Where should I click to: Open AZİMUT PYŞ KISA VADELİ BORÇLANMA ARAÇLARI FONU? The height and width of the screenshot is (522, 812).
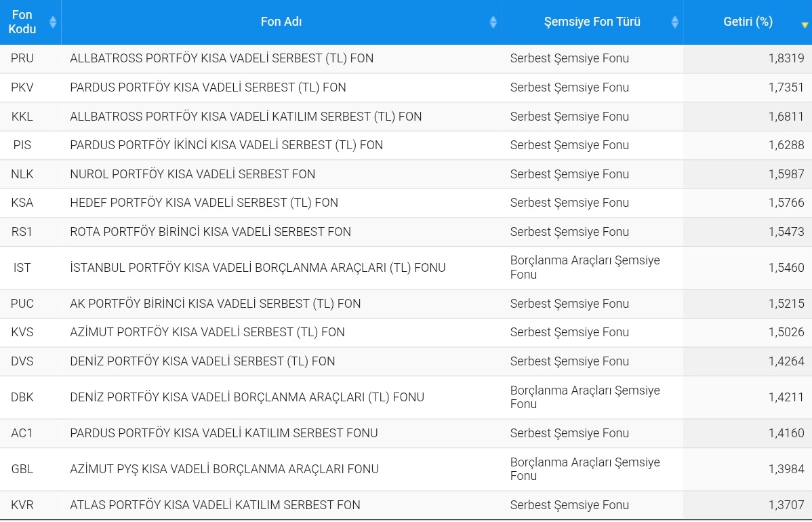pyautogui.click(x=224, y=469)
